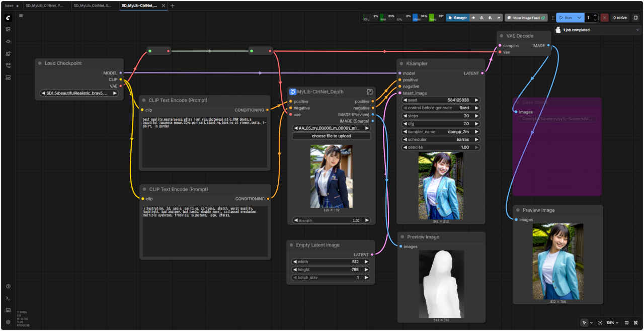This screenshot has width=644, height=331.
Task: Click the ComfyUI logo in the sidebar
Action: coord(8,18)
